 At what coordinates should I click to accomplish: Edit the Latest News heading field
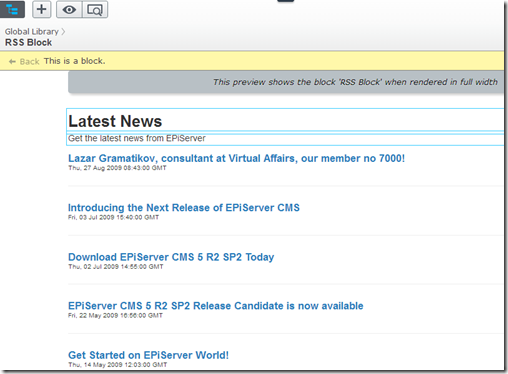286,120
